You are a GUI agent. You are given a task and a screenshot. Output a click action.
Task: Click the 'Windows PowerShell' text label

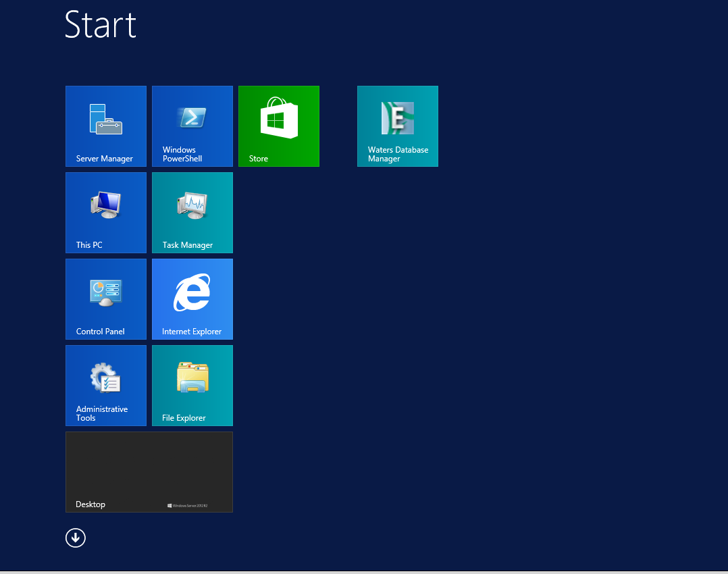click(x=182, y=155)
